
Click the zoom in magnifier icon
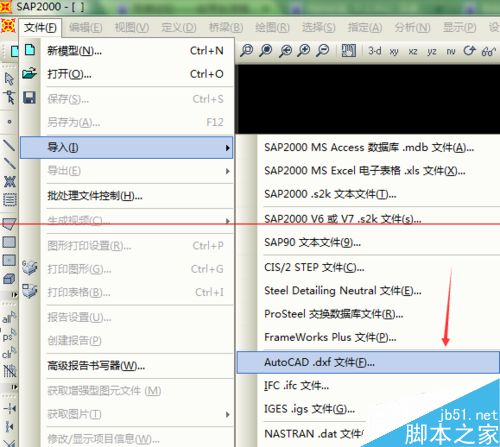[304, 51]
